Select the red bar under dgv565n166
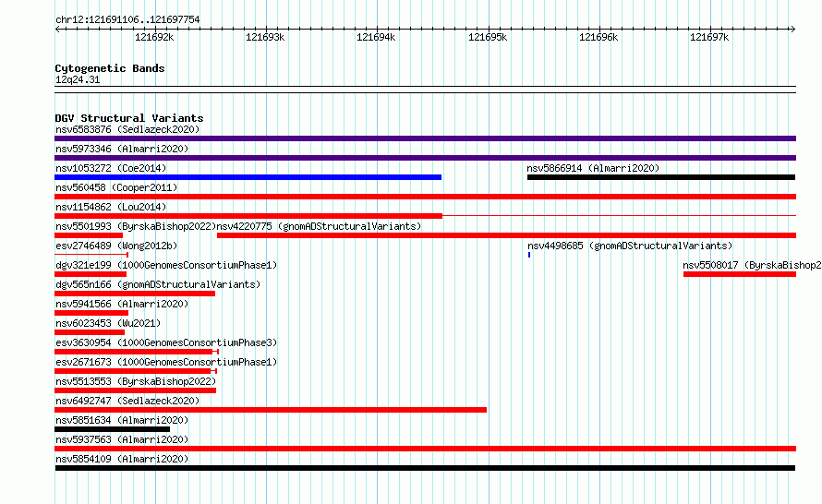Image resolution: width=822 pixels, height=504 pixels. coord(135,294)
